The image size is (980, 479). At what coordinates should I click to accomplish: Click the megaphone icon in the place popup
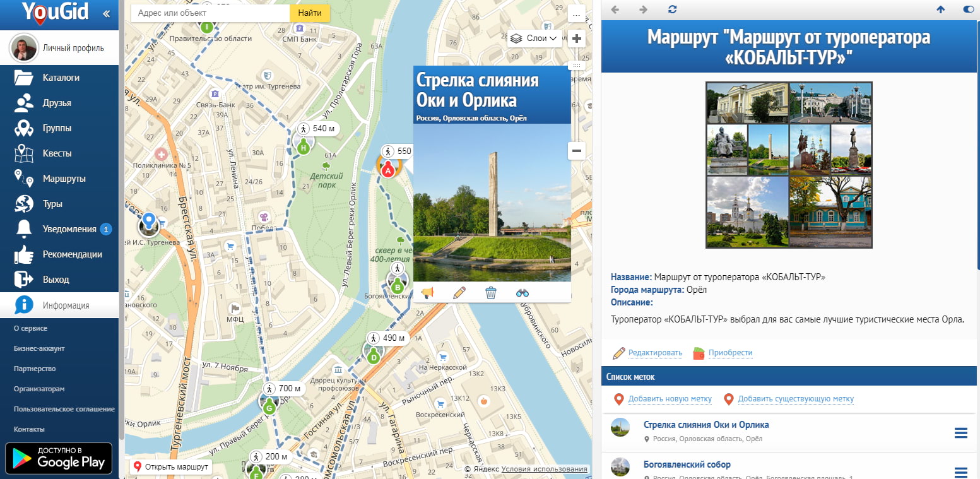click(x=428, y=293)
